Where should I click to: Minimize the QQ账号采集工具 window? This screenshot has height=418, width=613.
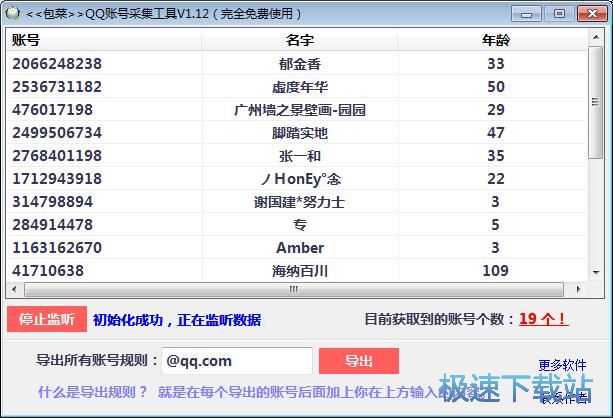click(527, 14)
